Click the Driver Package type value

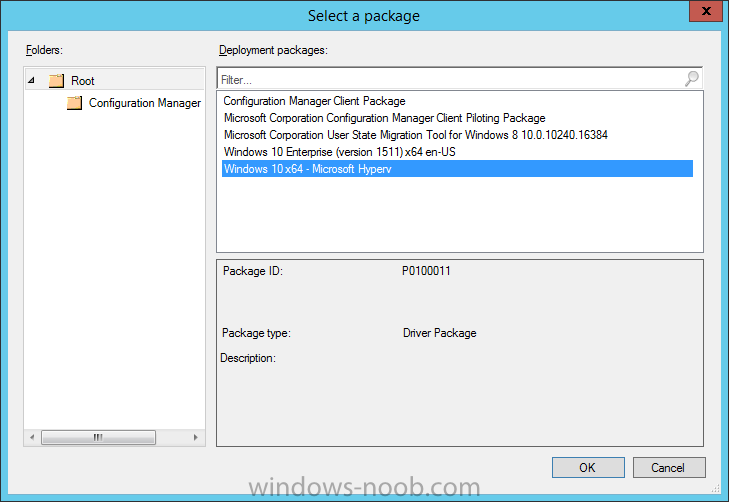tap(440, 333)
